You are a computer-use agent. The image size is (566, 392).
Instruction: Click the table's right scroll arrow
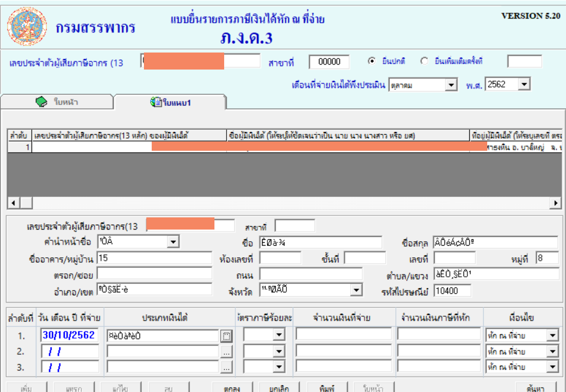pyautogui.click(x=555, y=203)
